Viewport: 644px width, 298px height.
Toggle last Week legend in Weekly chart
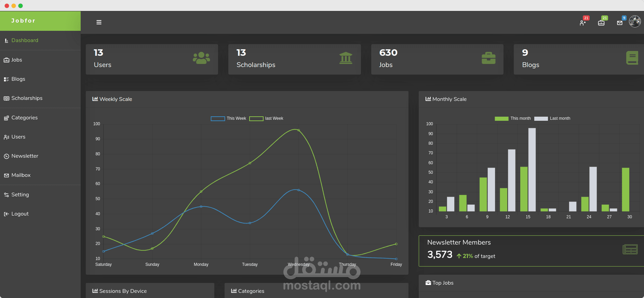[266, 118]
